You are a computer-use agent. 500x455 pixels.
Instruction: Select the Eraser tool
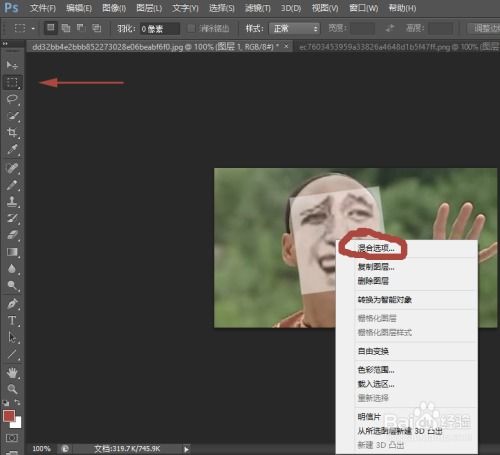coord(12,235)
